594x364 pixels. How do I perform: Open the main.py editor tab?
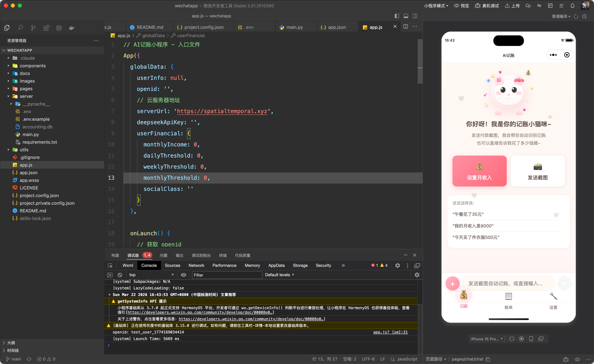click(294, 27)
